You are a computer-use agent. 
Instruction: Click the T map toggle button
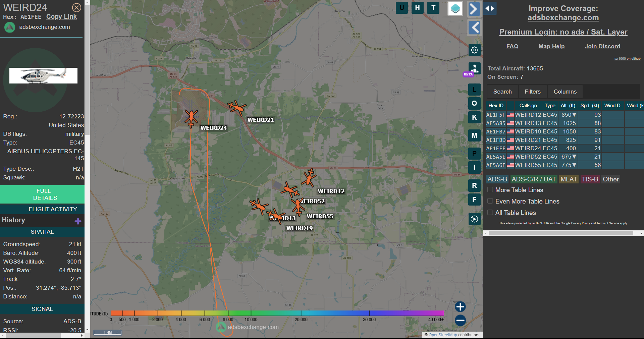[x=433, y=7]
